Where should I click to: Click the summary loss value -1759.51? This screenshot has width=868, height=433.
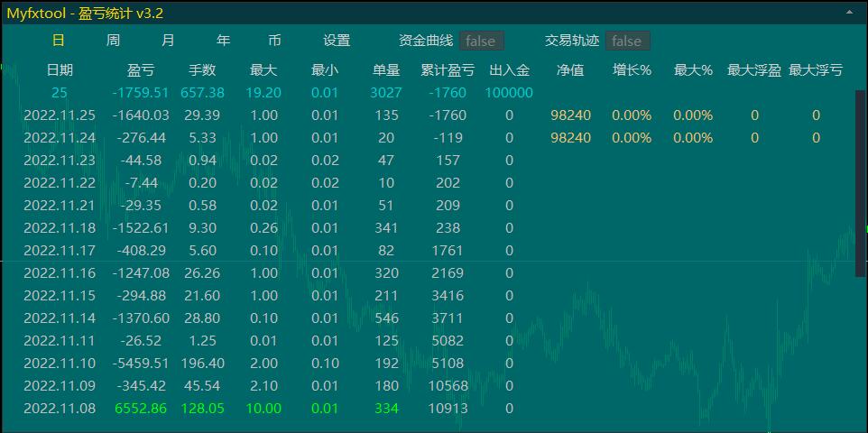[141, 93]
